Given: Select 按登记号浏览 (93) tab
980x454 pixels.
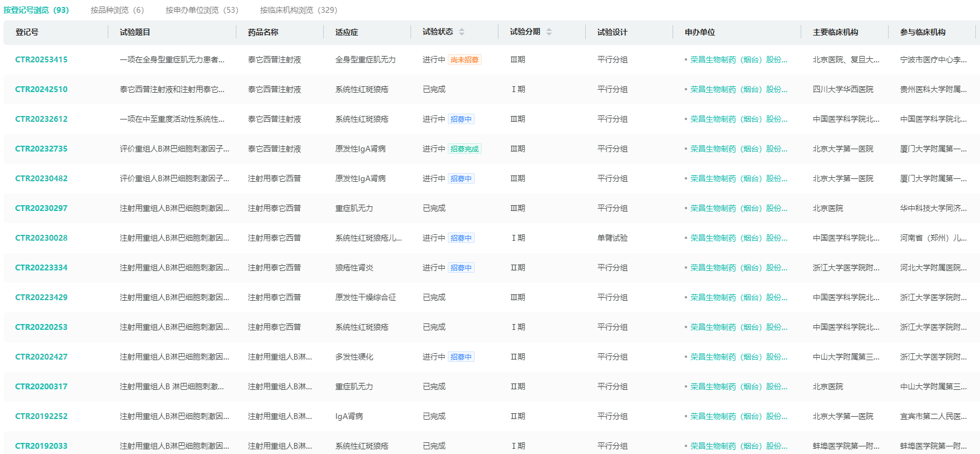Looking at the screenshot, I should pyautogui.click(x=36, y=10).
